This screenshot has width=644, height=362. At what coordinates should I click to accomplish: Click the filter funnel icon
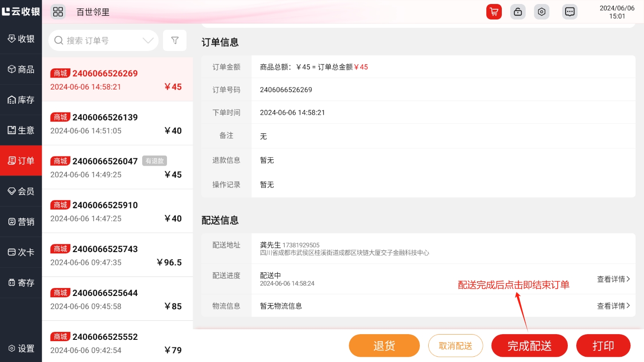(175, 41)
